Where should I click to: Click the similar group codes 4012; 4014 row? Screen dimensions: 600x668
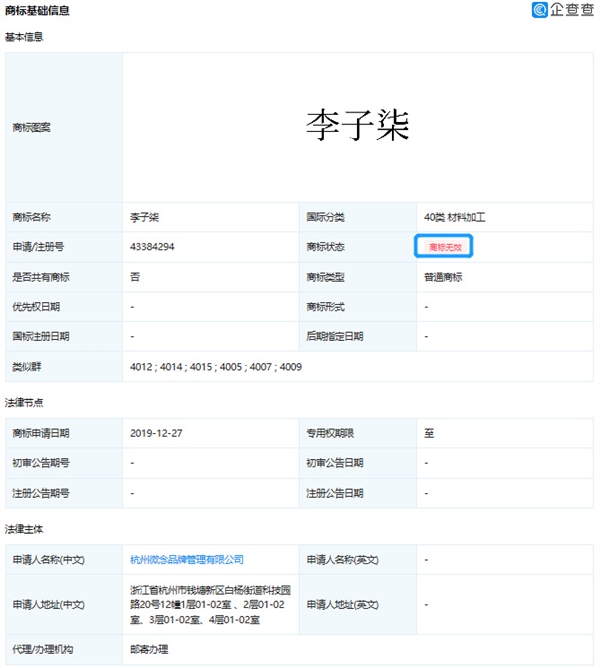215,367
